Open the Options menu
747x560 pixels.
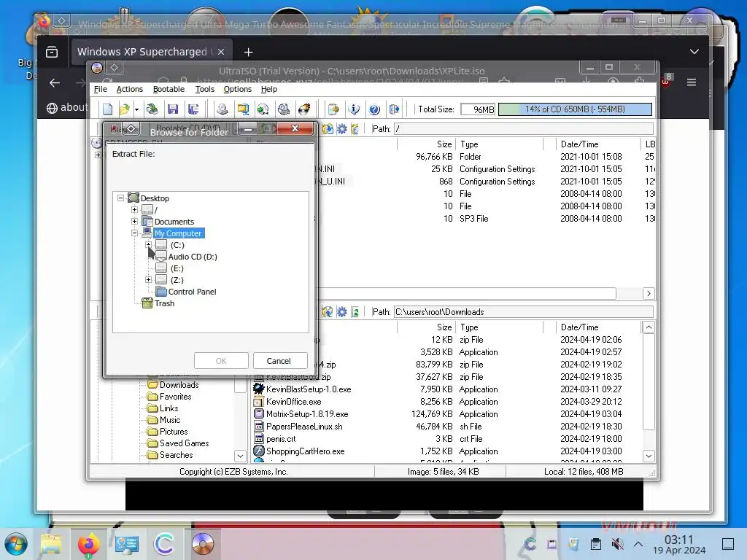point(238,89)
